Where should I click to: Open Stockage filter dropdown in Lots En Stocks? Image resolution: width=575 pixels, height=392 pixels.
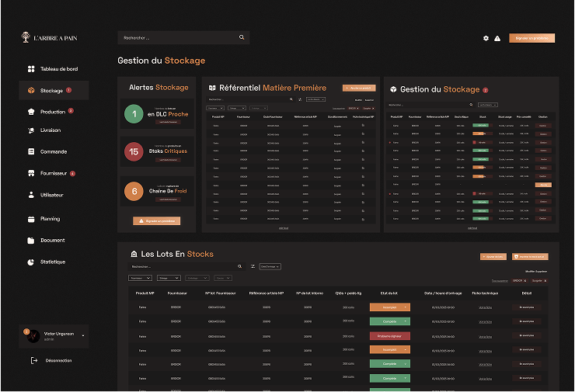coord(169,278)
